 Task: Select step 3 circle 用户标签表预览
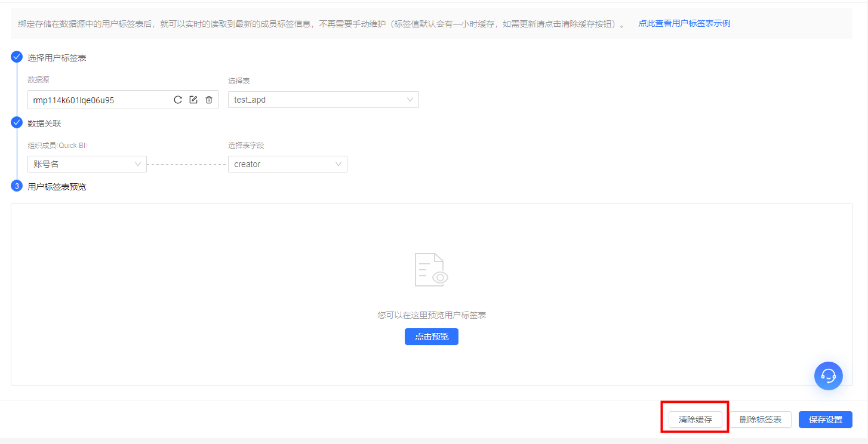pos(17,186)
